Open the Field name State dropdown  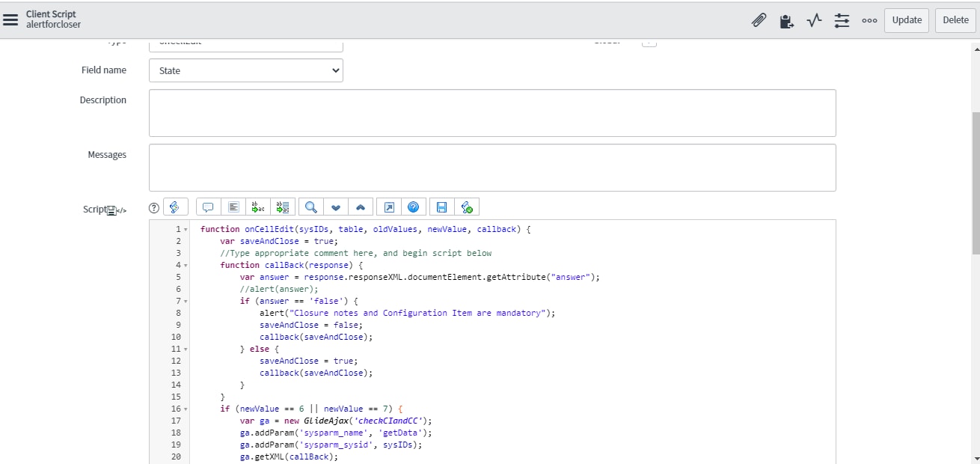[x=246, y=70]
